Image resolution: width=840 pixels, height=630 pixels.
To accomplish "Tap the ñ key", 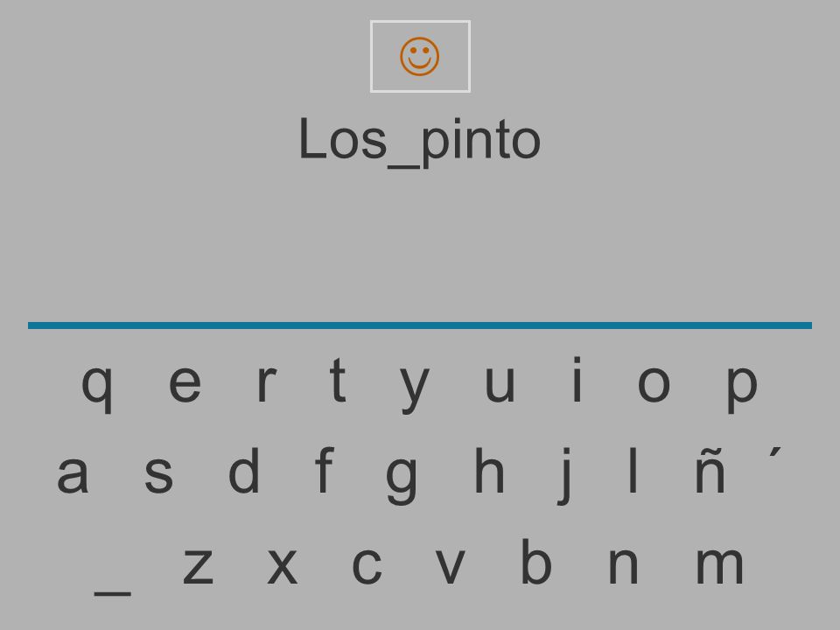I will click(x=710, y=472).
